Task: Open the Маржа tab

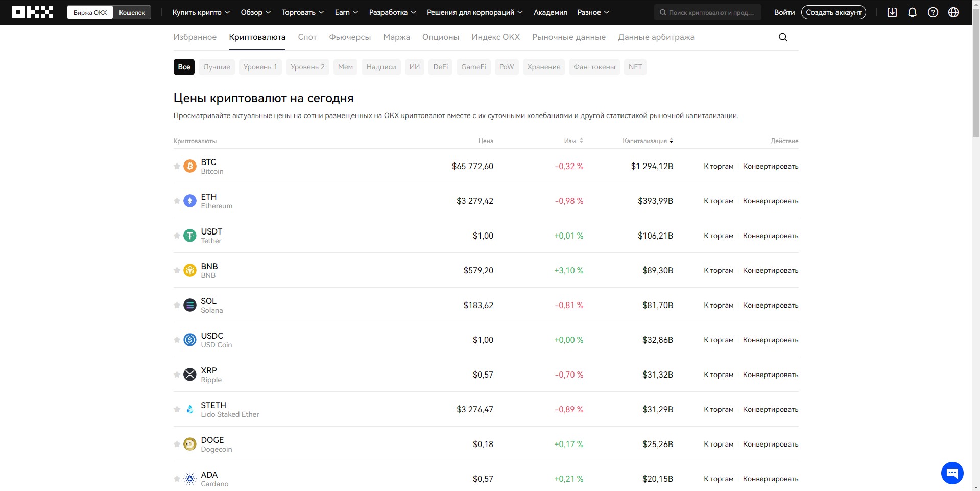Action: click(396, 37)
